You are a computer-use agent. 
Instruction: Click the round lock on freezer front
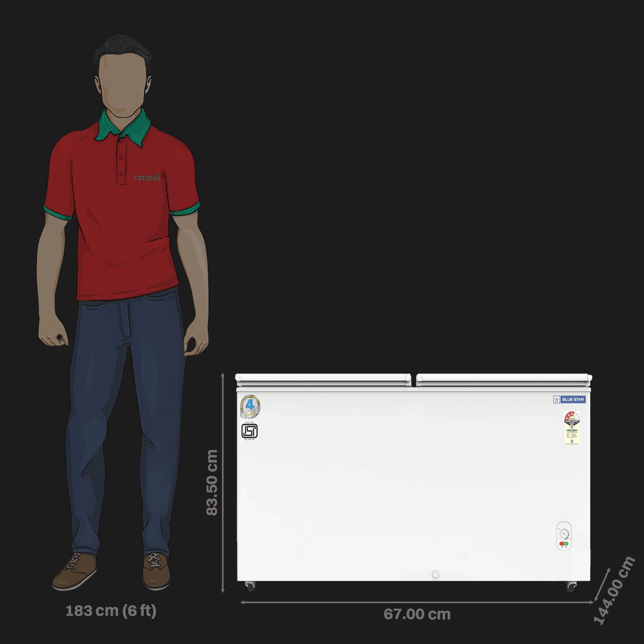[x=435, y=574]
